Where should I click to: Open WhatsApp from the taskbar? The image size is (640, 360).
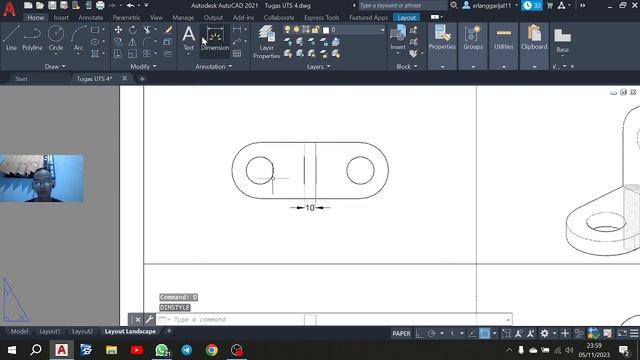(162, 350)
